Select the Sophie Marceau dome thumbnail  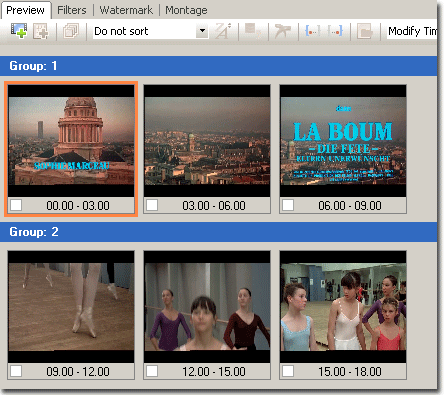pyautogui.click(x=71, y=141)
